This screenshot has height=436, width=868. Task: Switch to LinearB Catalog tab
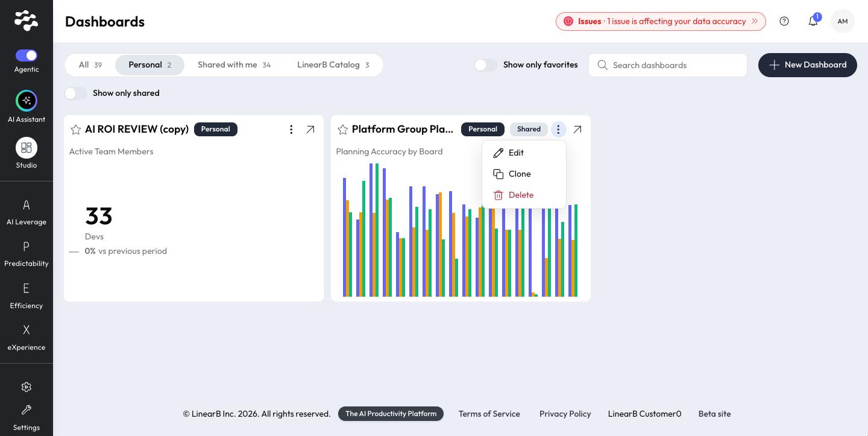[x=333, y=65]
